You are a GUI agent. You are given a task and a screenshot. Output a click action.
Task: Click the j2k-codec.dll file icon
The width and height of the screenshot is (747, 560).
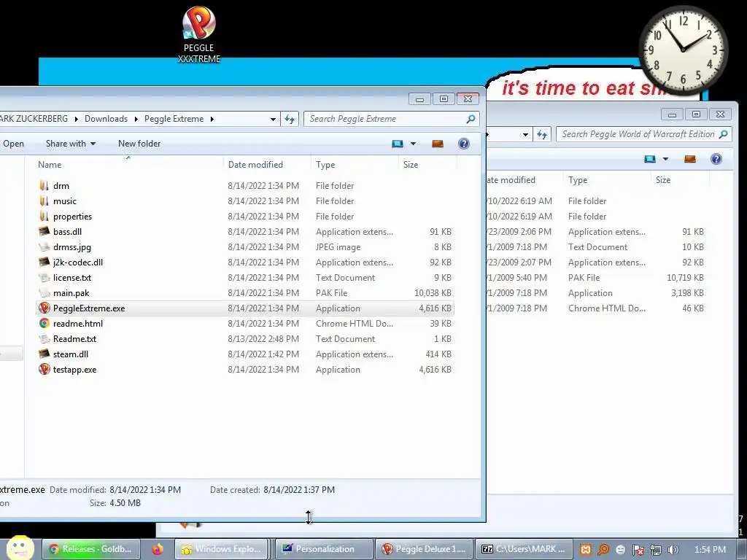tap(44, 262)
